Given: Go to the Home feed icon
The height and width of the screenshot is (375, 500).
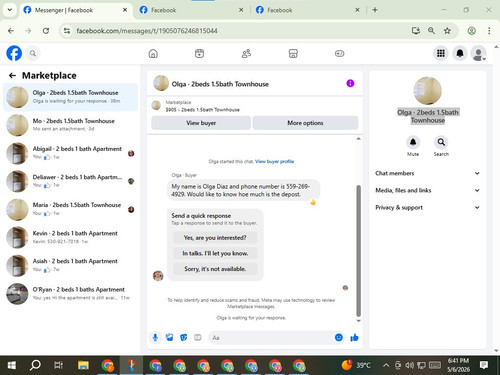Looking at the screenshot, I should 153,53.
